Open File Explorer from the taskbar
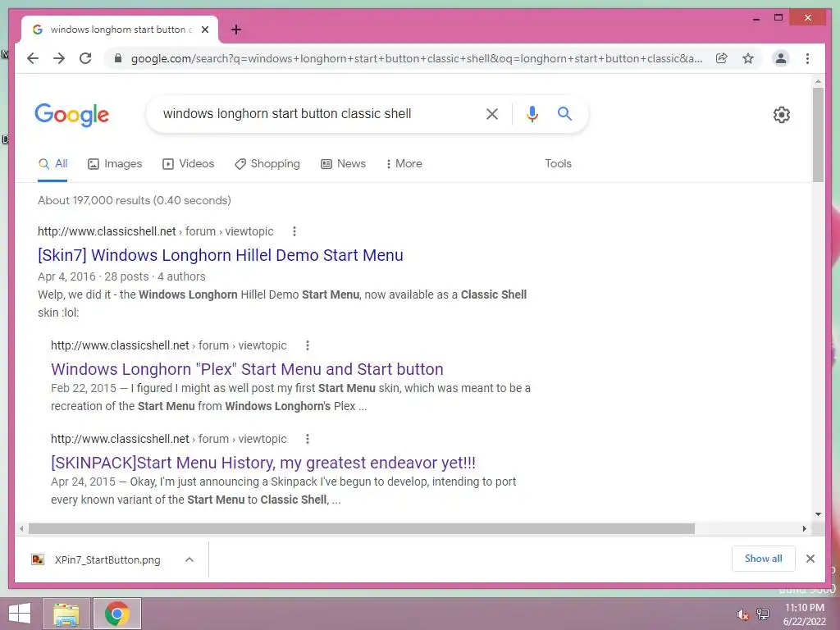840x630 pixels. [x=66, y=614]
